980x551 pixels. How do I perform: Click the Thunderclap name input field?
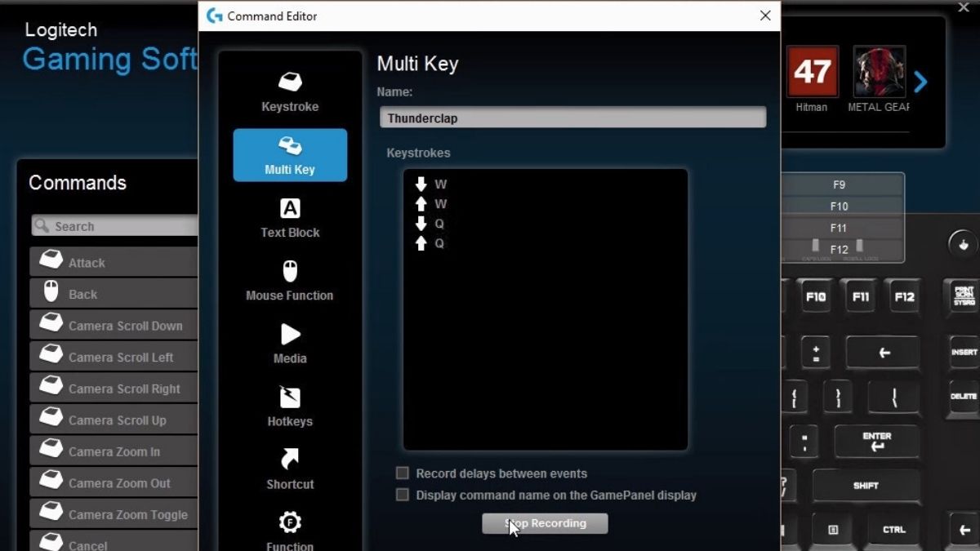[572, 118]
